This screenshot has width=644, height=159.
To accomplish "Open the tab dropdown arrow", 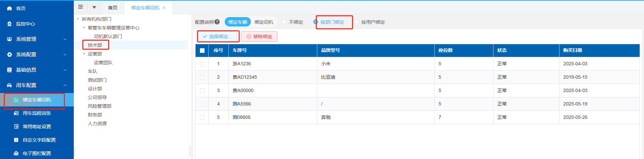I will tap(94, 7).
